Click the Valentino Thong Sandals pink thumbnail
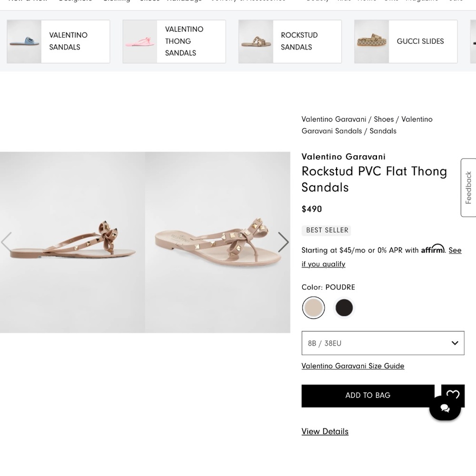Image resolution: width=476 pixels, height=476 pixels. point(139,41)
